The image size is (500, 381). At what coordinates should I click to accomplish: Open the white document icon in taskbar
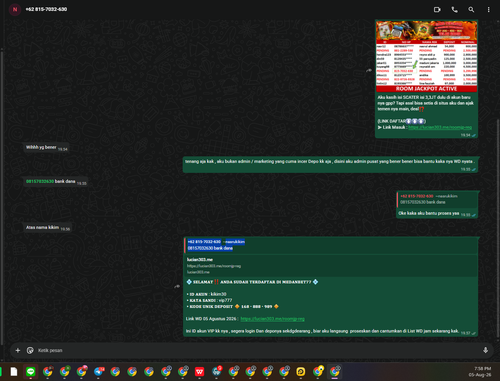[x=14, y=371]
